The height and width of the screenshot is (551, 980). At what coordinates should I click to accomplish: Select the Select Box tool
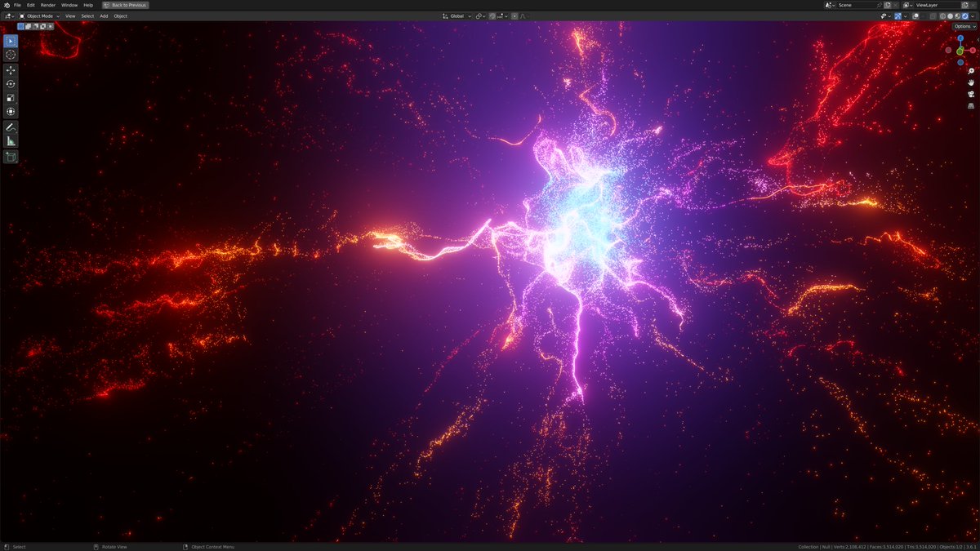11,41
